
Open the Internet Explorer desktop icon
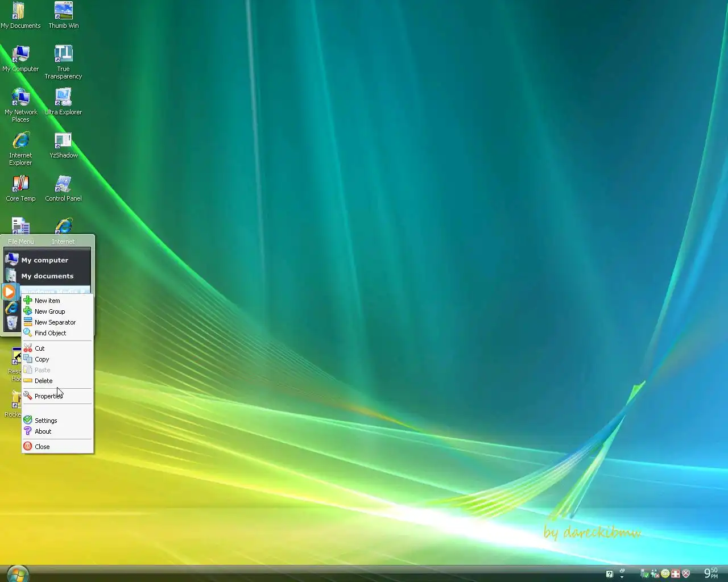pos(20,148)
